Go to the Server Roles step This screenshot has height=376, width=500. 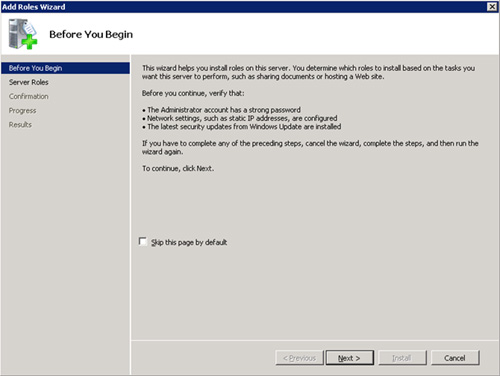coord(29,82)
